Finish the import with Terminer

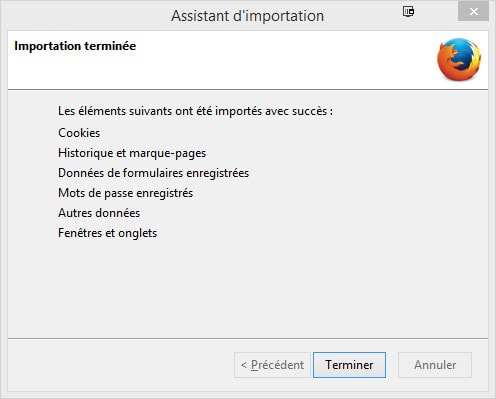(349, 365)
